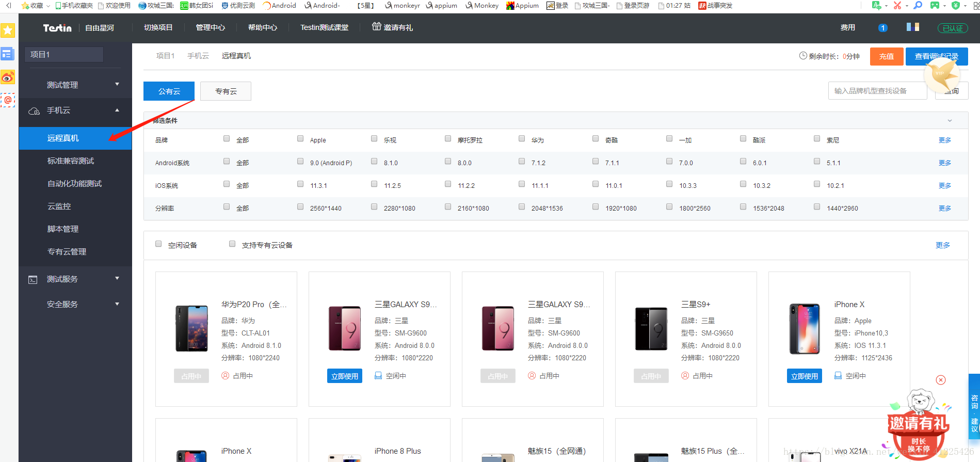Open the 韩女团 iQiyi bookmark
Image resolution: width=980 pixels, height=462 pixels.
tap(197, 6)
